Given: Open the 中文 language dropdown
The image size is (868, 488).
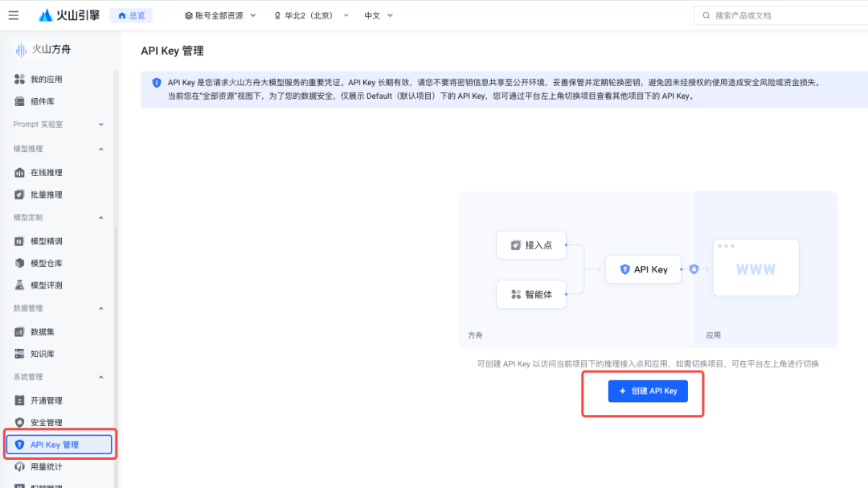Looking at the screenshot, I should click(378, 14).
